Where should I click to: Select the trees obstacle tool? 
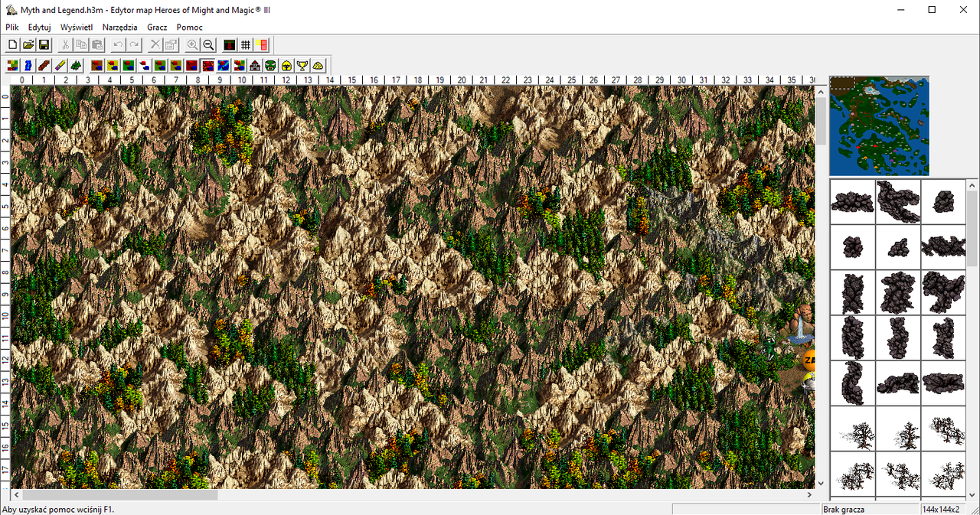click(x=75, y=66)
